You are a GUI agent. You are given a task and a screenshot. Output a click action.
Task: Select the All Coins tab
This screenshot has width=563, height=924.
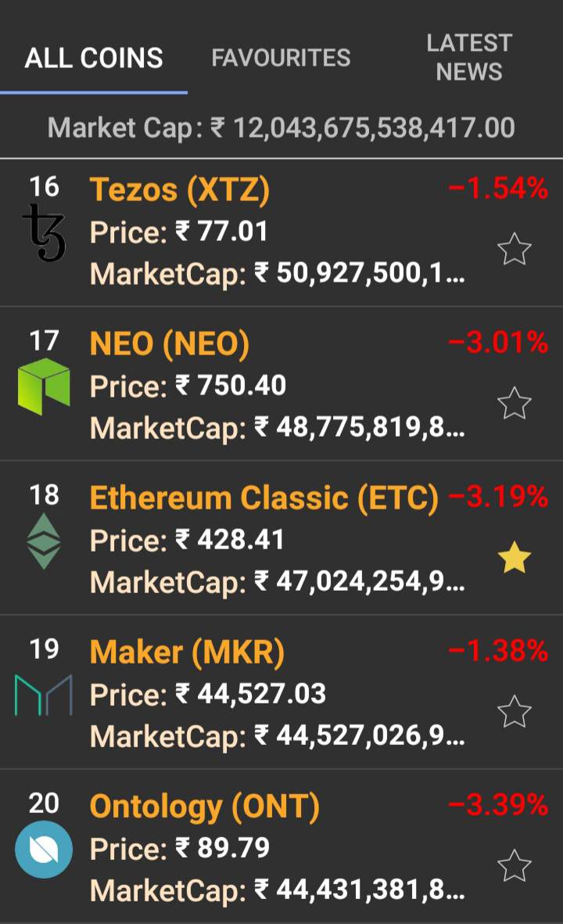[x=94, y=58]
